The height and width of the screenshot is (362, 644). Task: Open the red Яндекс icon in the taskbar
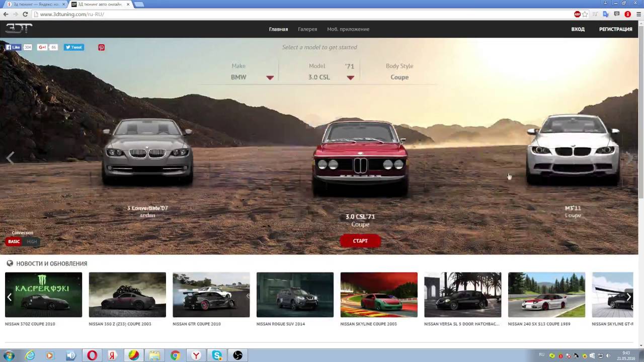[x=113, y=355]
